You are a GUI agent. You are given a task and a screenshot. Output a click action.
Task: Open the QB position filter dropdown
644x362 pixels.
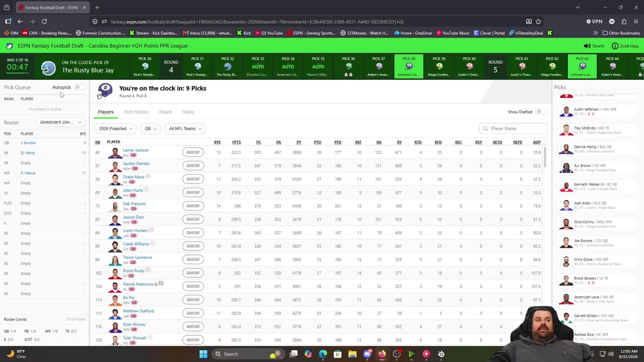coord(150,129)
